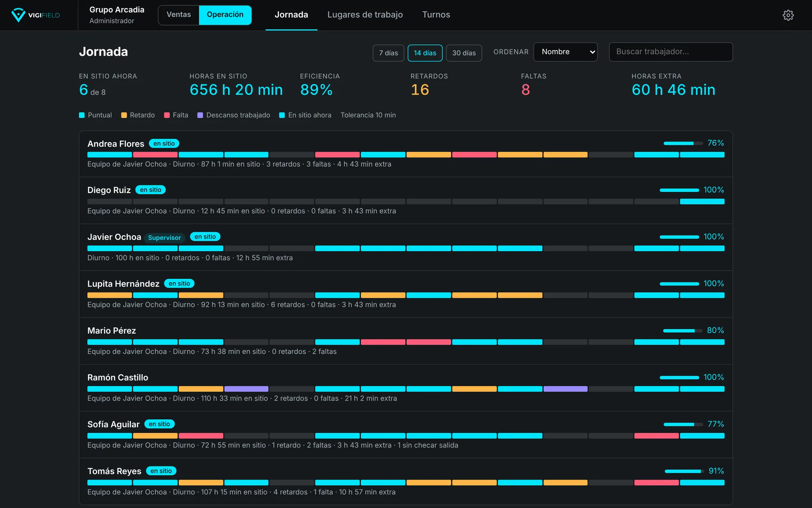Click the 656 h 20 min value
812x508 pixels.
click(x=236, y=90)
